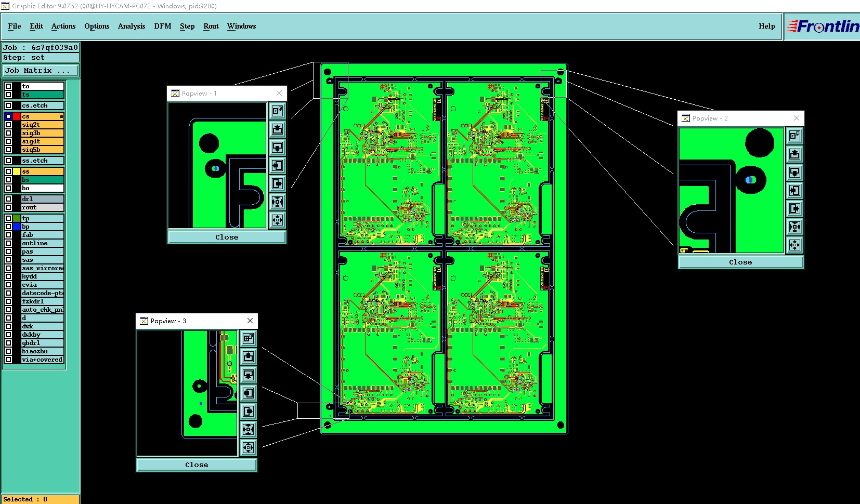The width and height of the screenshot is (860, 504).
Task: Toggle the checkbox for layer 'cs'
Action: (8, 116)
